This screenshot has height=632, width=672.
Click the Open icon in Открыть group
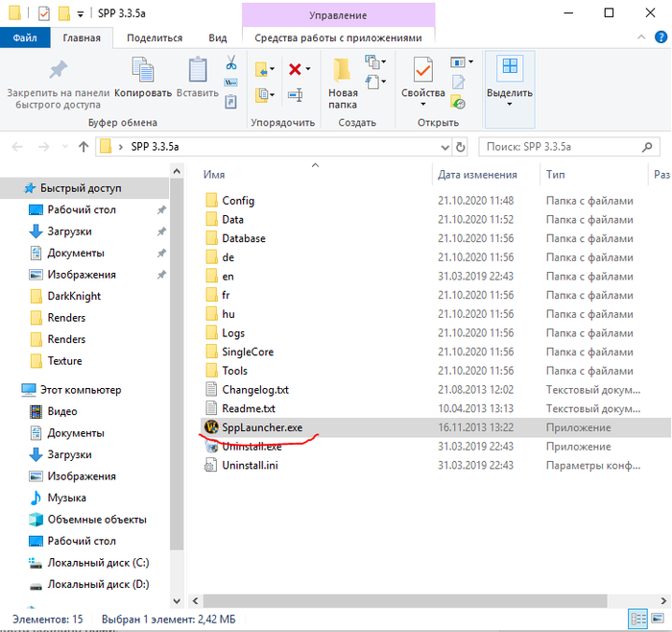[458, 62]
